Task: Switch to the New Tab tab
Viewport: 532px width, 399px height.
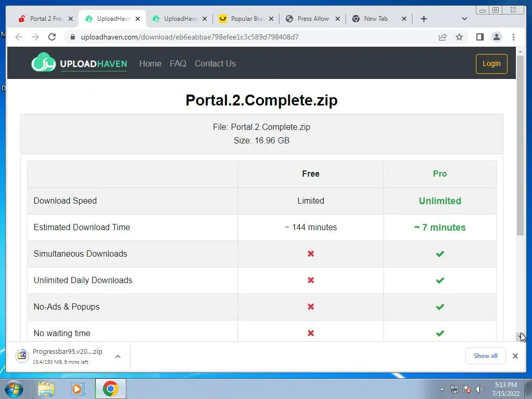Action: [379, 19]
